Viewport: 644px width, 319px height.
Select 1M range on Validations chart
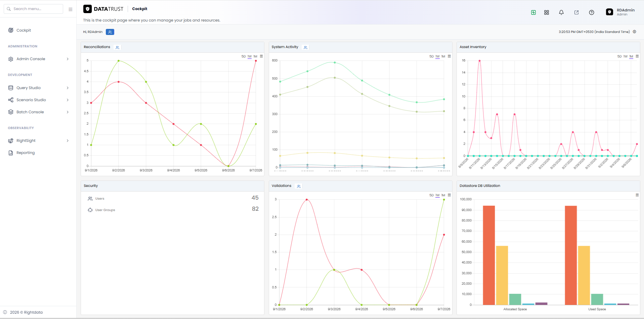tap(443, 195)
